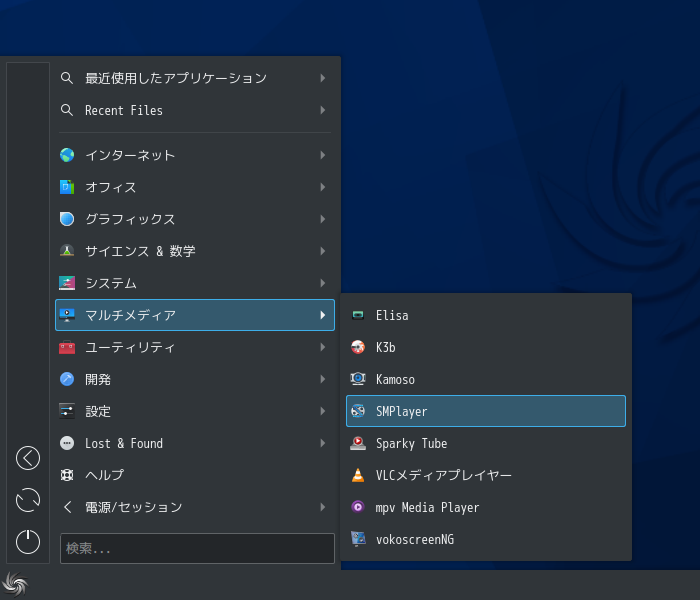The height and width of the screenshot is (600, 700).
Task: Open the 設定 settings category
Action: pos(195,411)
